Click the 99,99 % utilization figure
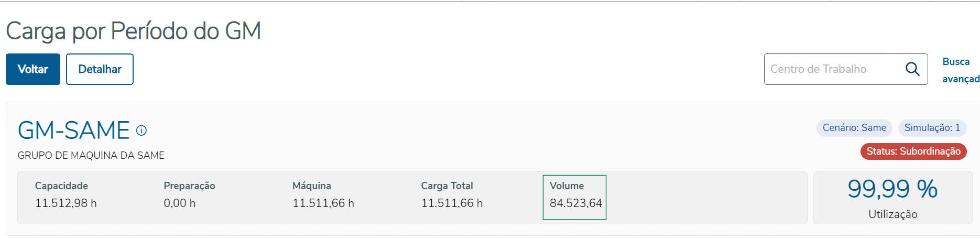 [892, 189]
